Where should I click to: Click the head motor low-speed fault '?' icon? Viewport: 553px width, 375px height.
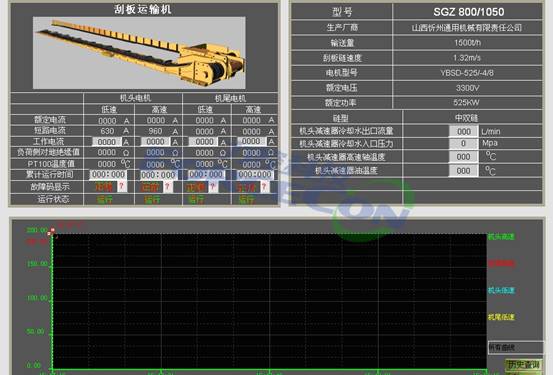(122, 186)
